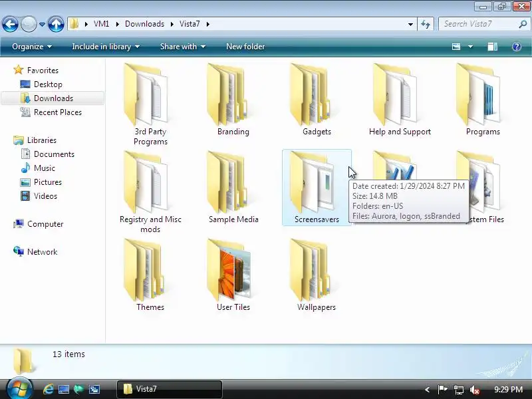Open the Help question mark button
532x399 pixels.
click(x=517, y=47)
